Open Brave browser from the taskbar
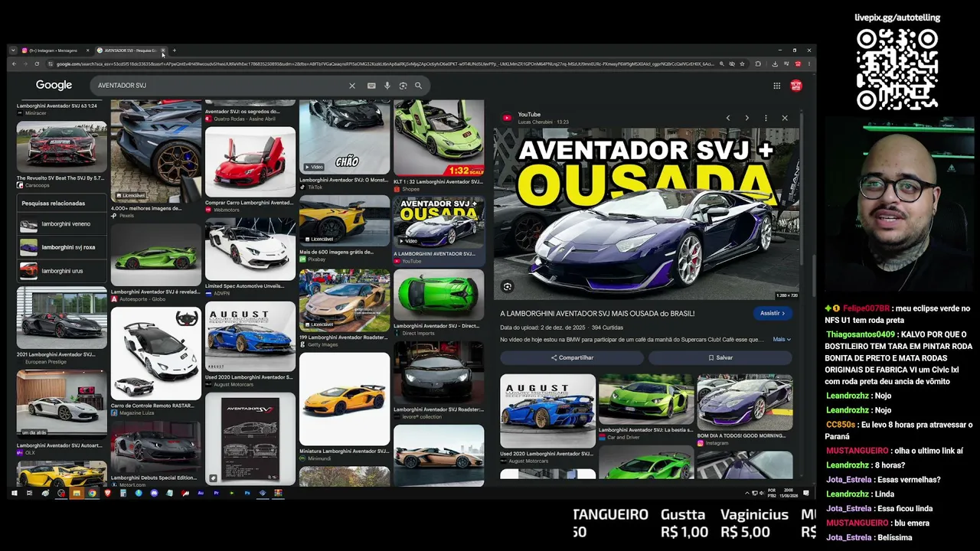Viewport: 980px width, 551px height. coord(107,493)
